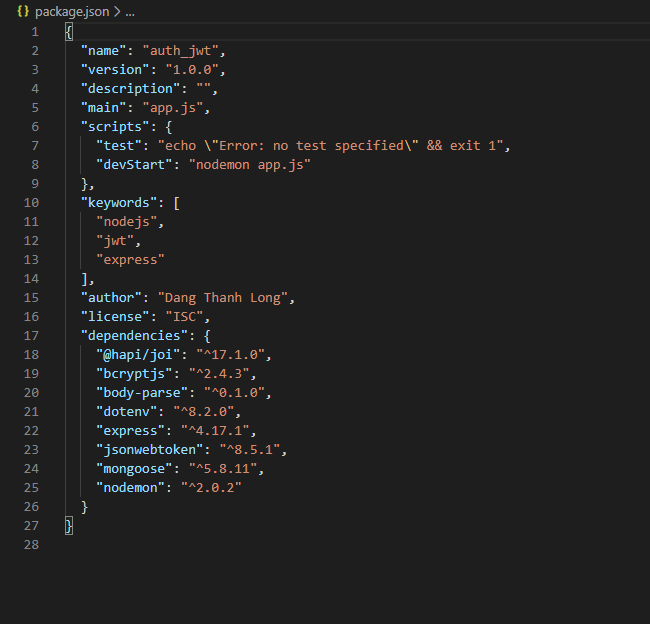Image resolution: width=650 pixels, height=624 pixels.
Task: Click the "Dang Thanh Long" author value
Action: tap(223, 298)
